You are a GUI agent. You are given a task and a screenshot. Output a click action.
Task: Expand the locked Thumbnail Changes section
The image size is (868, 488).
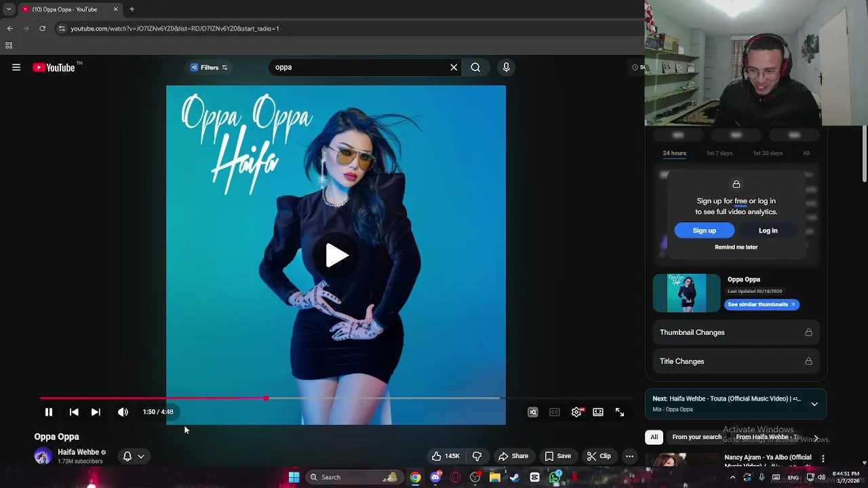pyautogui.click(x=736, y=332)
